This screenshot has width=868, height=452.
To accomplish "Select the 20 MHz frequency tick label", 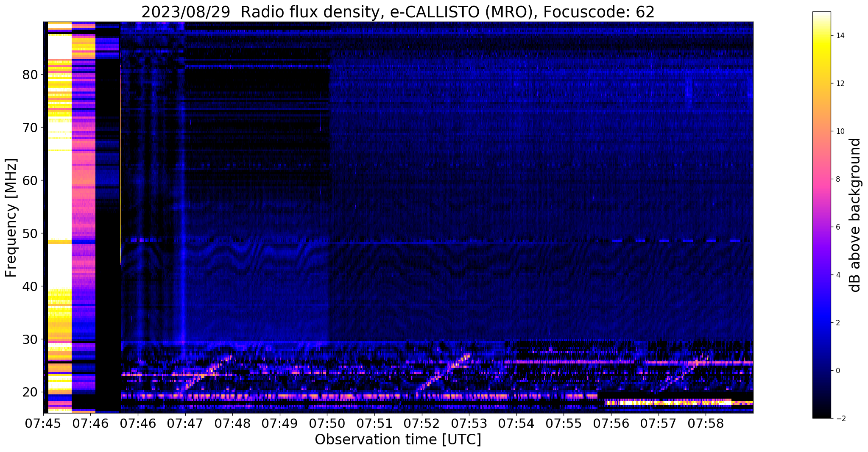I will (30, 392).
